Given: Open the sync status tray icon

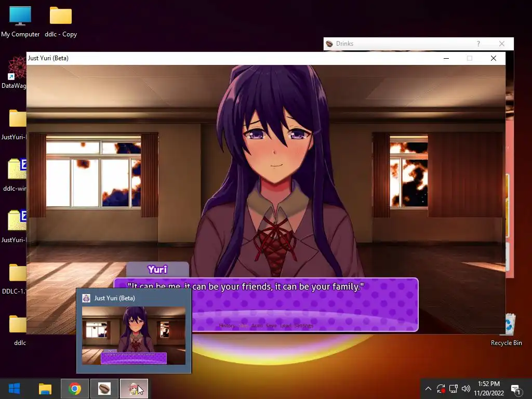Looking at the screenshot, I should [441, 389].
